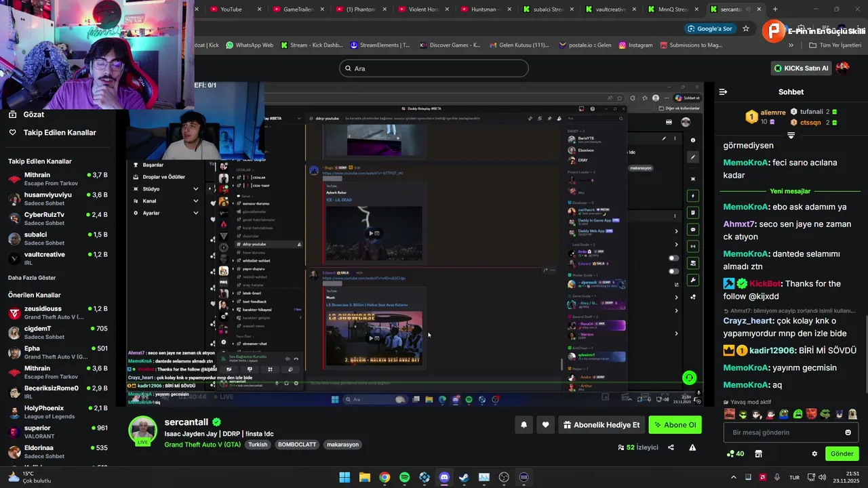868x488 pixels.
Task: Open Google Chrome on the taskbar
Action: pos(384,477)
